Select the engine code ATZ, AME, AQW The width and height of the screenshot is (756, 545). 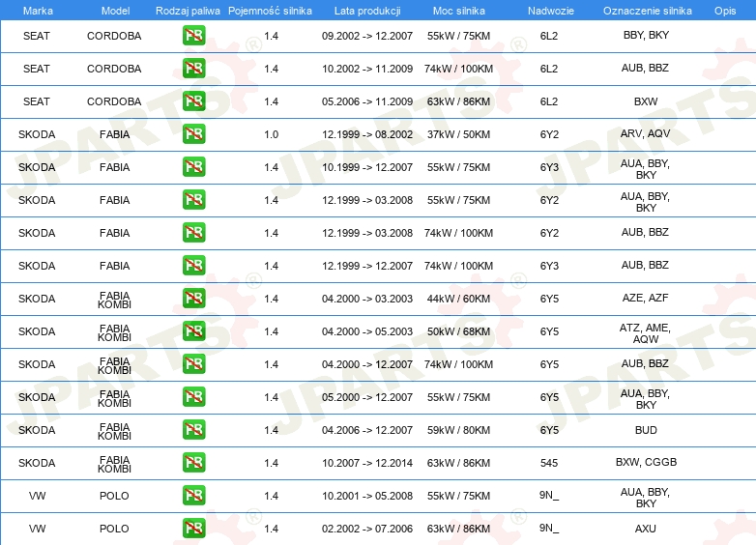[646, 333]
